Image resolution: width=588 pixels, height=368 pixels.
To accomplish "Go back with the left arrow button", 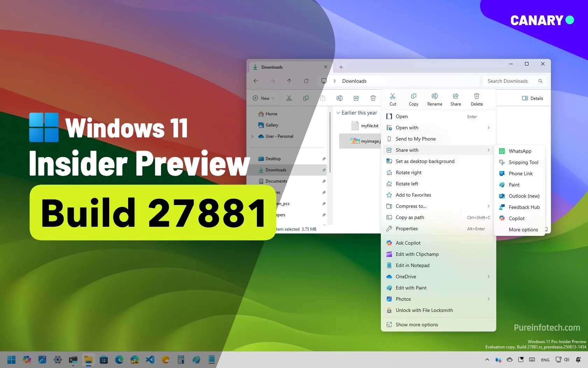I will (256, 81).
